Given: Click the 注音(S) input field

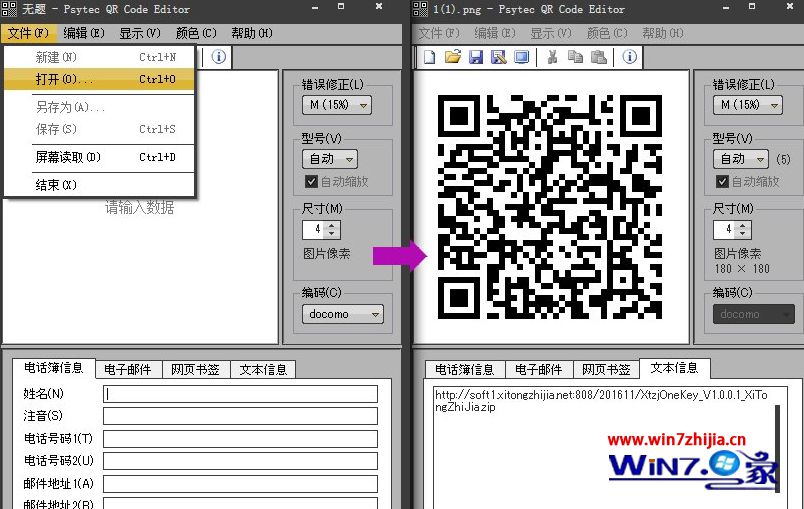Looking at the screenshot, I should 240,416.
